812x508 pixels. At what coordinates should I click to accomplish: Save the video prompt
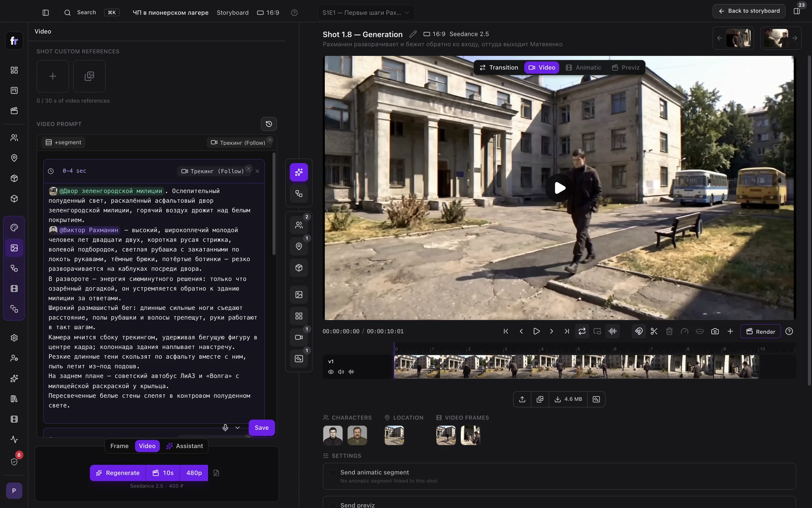[262, 428]
